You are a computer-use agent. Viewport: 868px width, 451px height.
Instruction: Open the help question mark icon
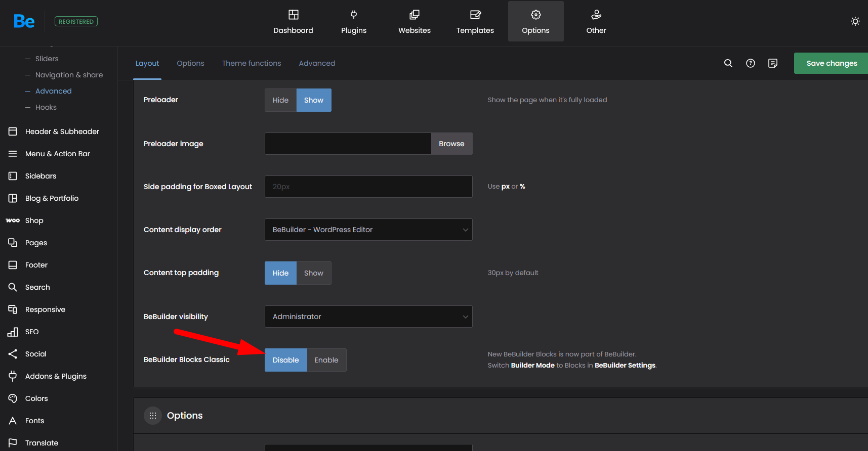coord(751,63)
